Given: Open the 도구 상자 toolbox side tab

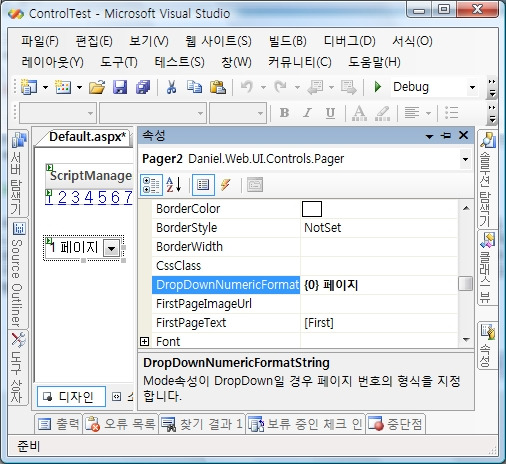Looking at the screenshot, I should click(18, 368).
